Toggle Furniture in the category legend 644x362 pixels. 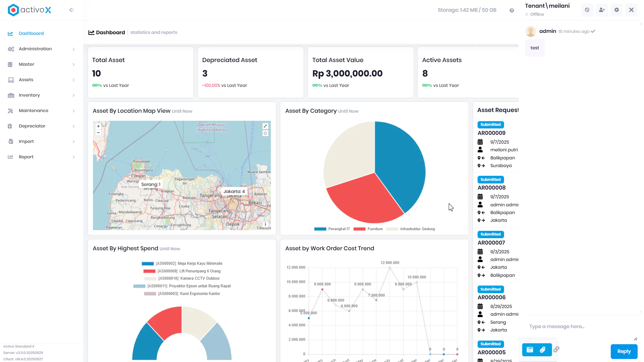coord(368,229)
